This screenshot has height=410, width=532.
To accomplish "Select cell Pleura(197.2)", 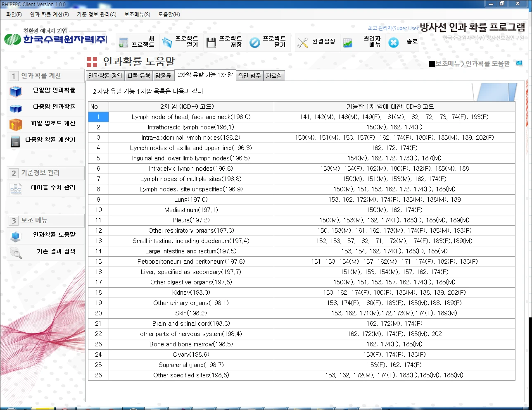I will click(191, 220).
